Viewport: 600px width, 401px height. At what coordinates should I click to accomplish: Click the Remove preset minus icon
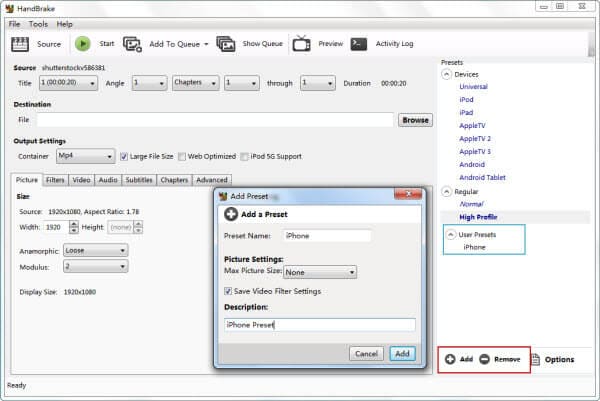click(484, 359)
